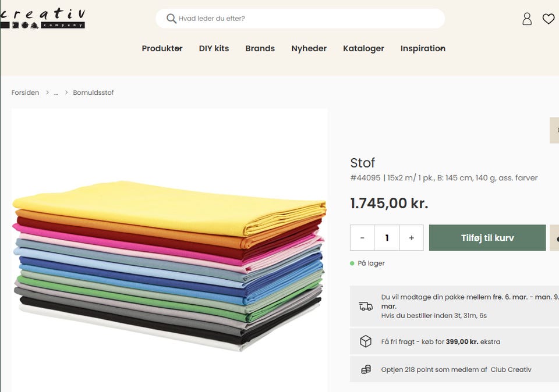Viewport: 559px width, 392px height.
Task: Expand the collapsed breadcrumb ellipsis
Action: (x=56, y=92)
